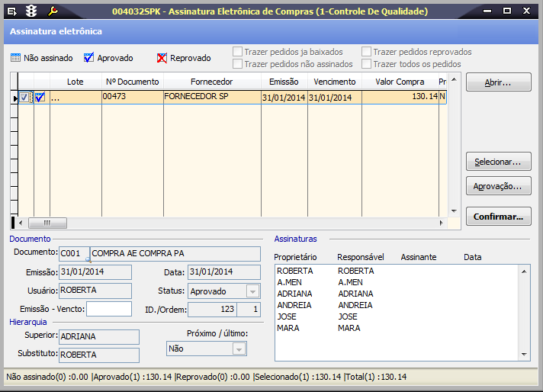Image resolution: width=543 pixels, height=392 pixels.
Task: Focus the Emissão - Vencto input field
Action: [x=108, y=309]
